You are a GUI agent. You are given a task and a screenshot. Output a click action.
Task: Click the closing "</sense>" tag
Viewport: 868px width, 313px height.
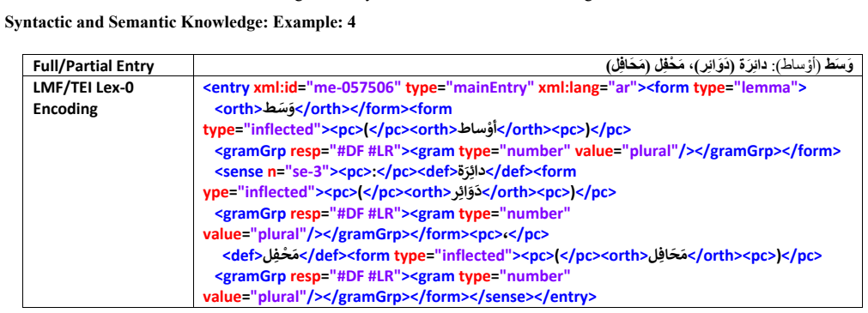tap(501, 298)
